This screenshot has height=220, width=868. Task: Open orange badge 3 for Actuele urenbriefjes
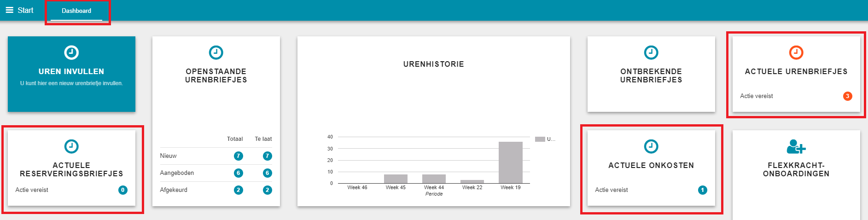point(847,96)
